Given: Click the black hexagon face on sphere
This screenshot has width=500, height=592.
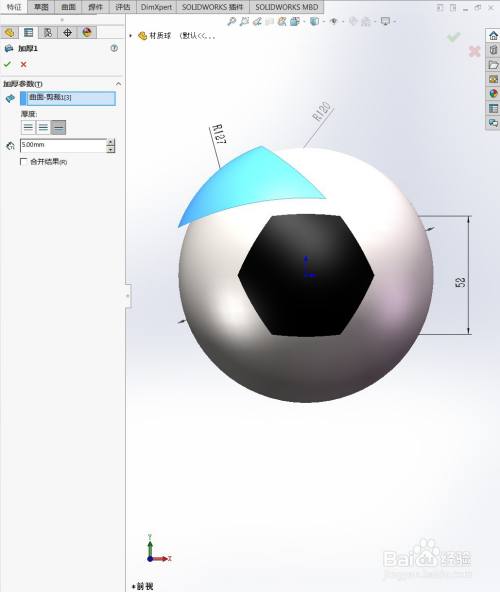Looking at the screenshot, I should (306, 275).
